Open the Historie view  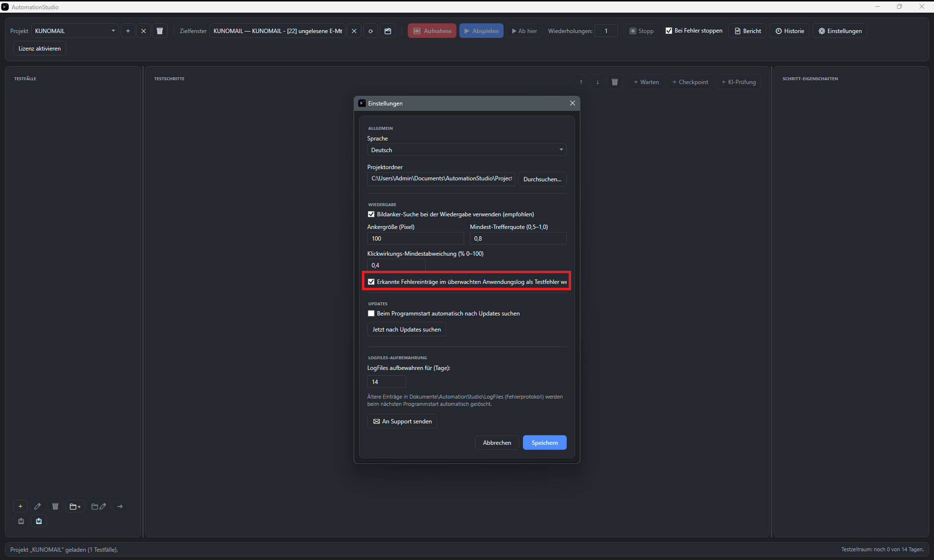(790, 31)
